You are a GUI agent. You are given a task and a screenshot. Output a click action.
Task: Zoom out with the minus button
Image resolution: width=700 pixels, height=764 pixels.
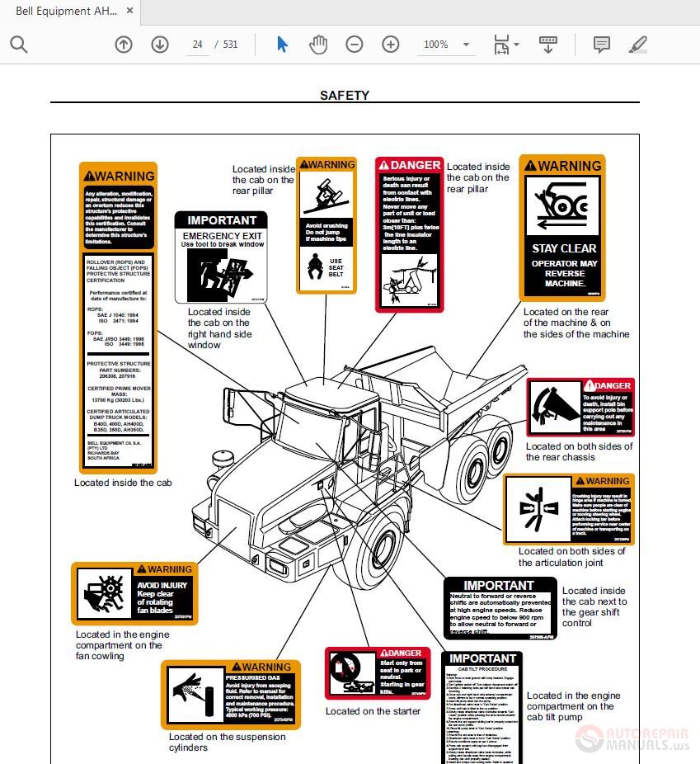click(x=355, y=45)
